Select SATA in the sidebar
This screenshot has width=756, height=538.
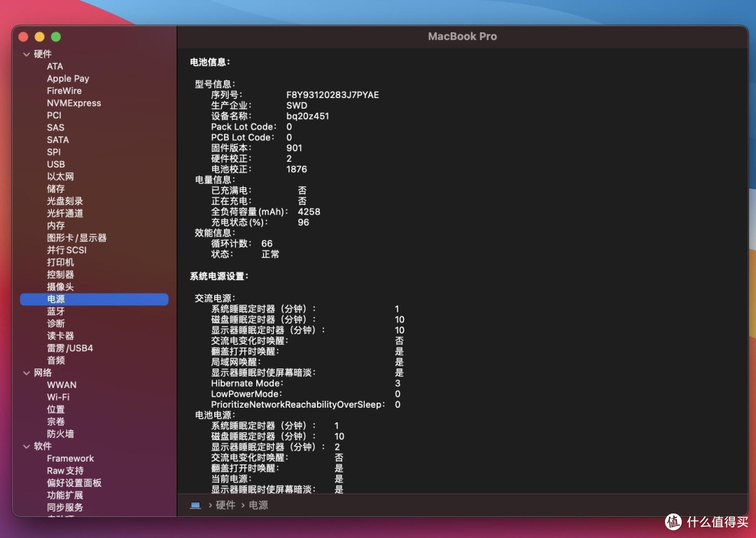[x=58, y=140]
